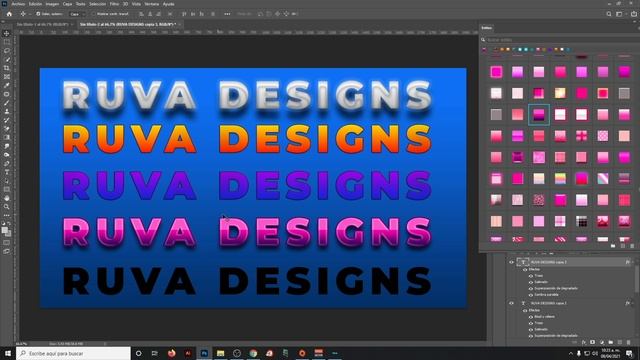
Task: Open the Edición menu
Action: point(35,4)
